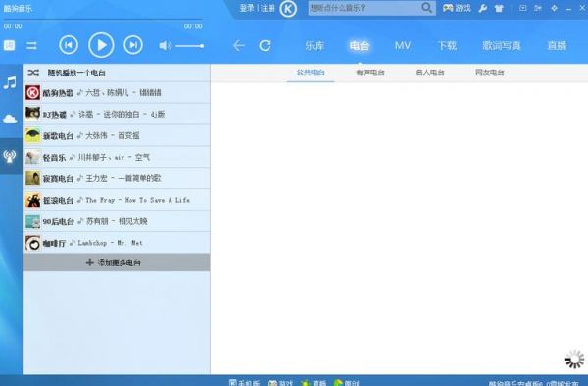Click the status bar text at bottom right
This screenshot has height=386, width=588.
534,383
